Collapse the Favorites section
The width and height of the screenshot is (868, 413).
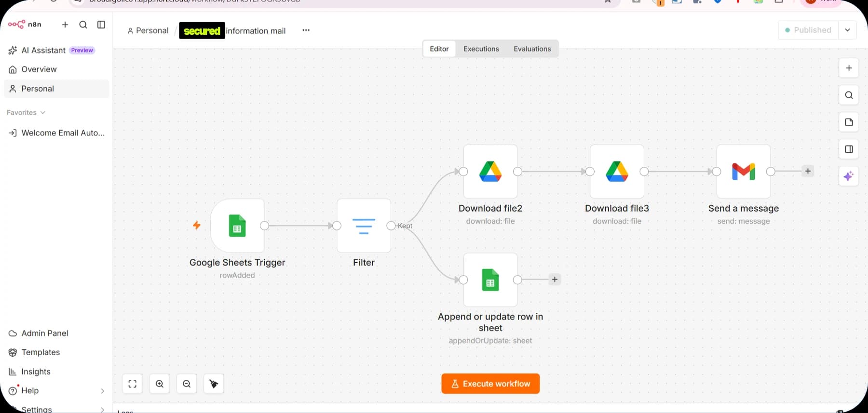tap(26, 112)
